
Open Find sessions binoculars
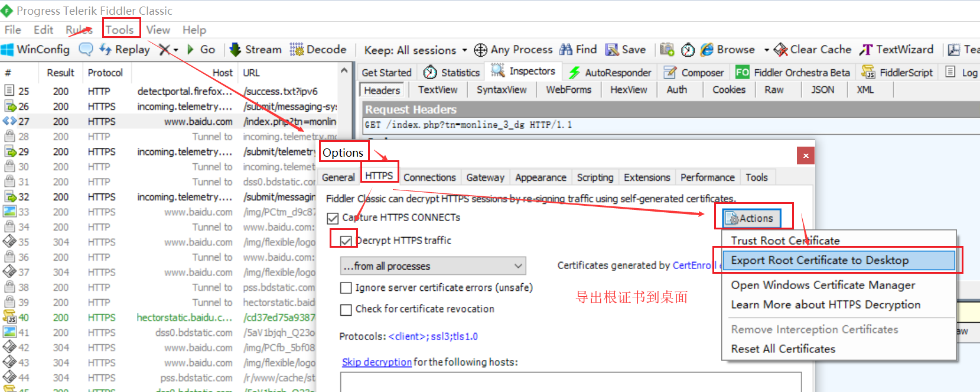tap(578, 50)
